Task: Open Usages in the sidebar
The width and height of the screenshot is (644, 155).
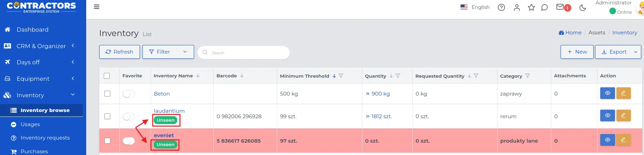Action: pos(30,124)
